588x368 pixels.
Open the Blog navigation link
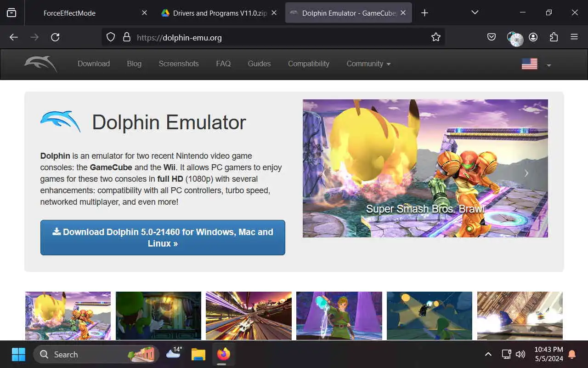(x=134, y=64)
